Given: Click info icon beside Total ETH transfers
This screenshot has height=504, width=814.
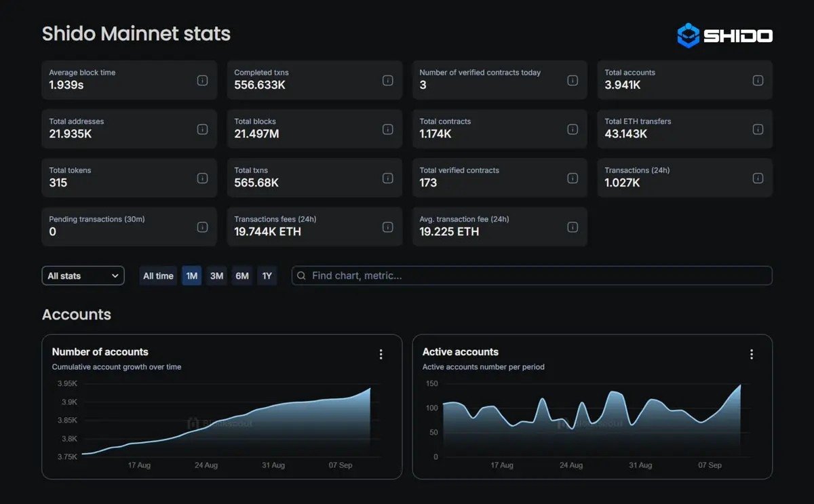Looking at the screenshot, I should point(758,129).
